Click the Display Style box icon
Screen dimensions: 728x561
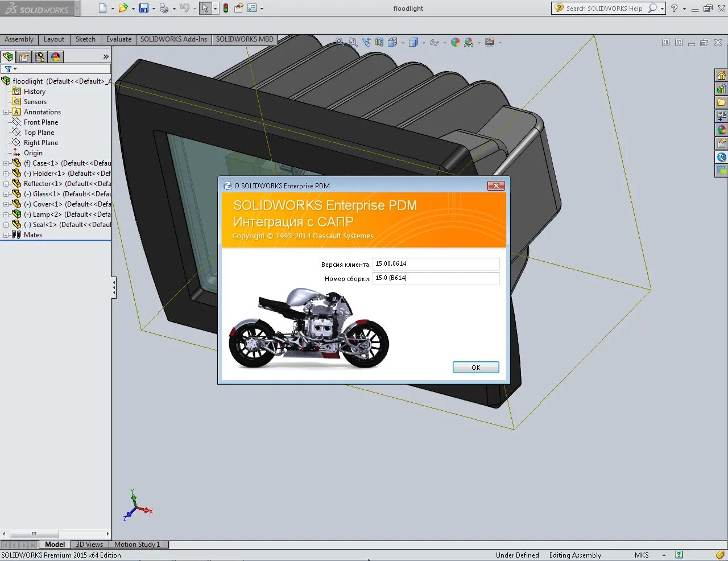[413, 42]
